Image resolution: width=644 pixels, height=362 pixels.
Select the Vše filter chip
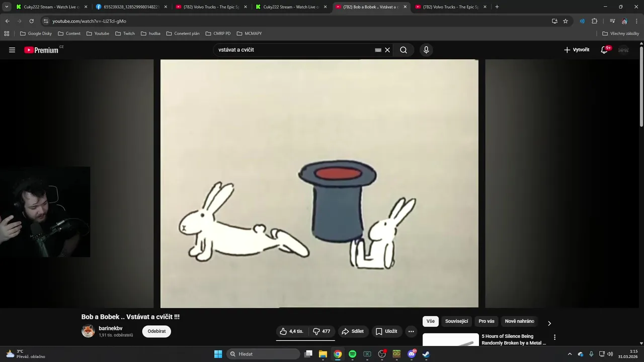tap(431, 321)
